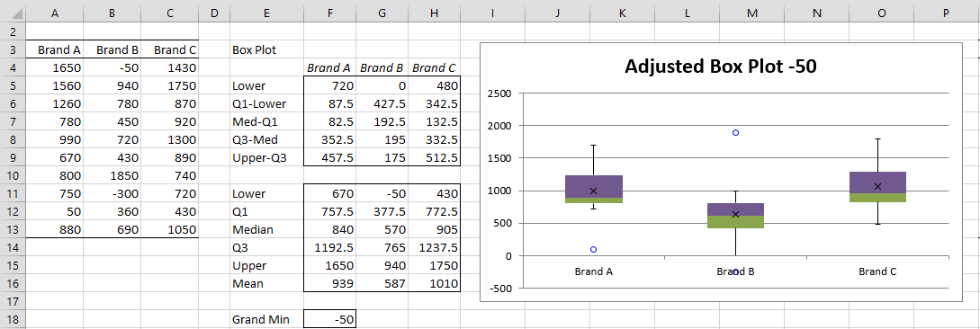Click the italic Brand A header in F4

pos(329,68)
